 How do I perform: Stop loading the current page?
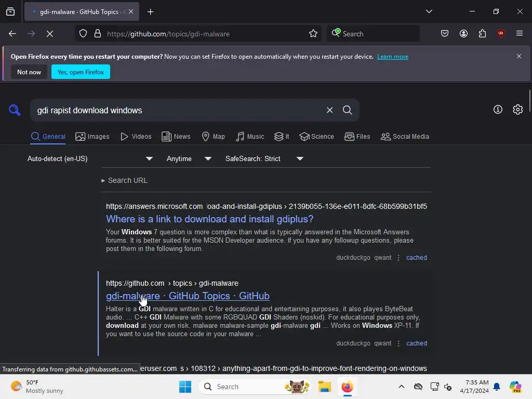50,34
